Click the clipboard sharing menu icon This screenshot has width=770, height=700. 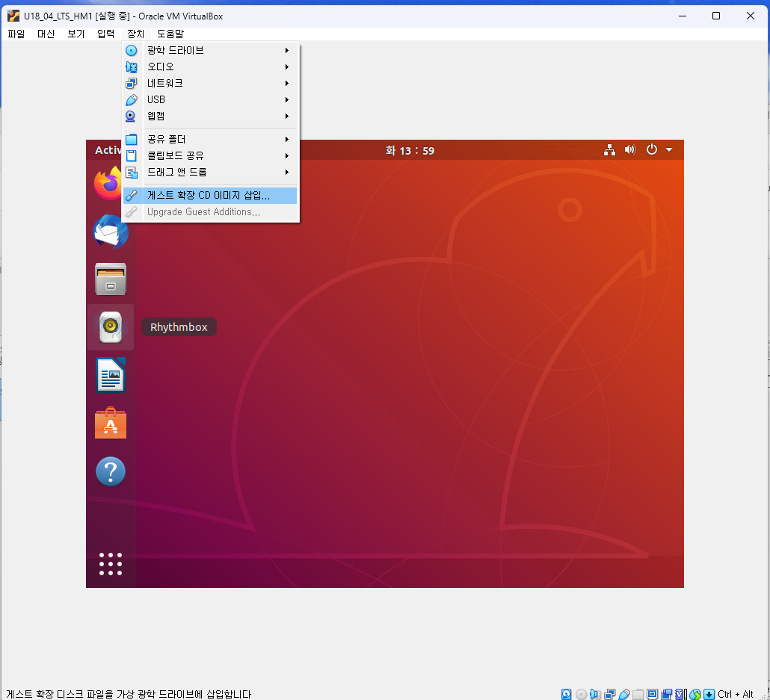point(131,155)
